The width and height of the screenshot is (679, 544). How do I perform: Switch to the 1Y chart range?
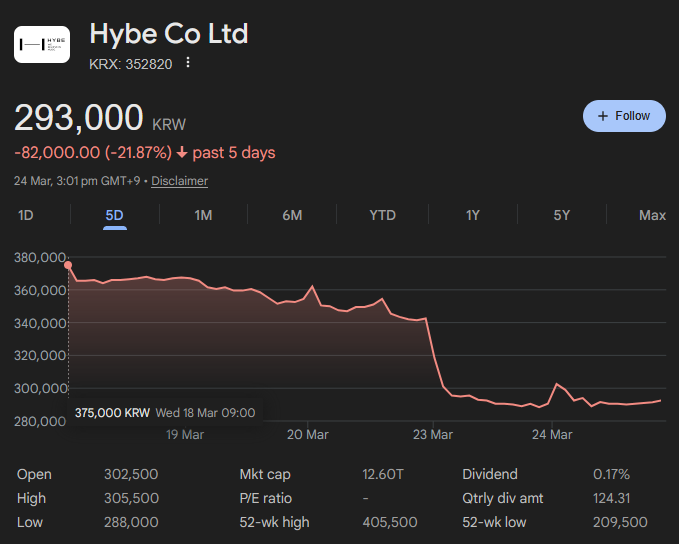pyautogui.click(x=472, y=215)
